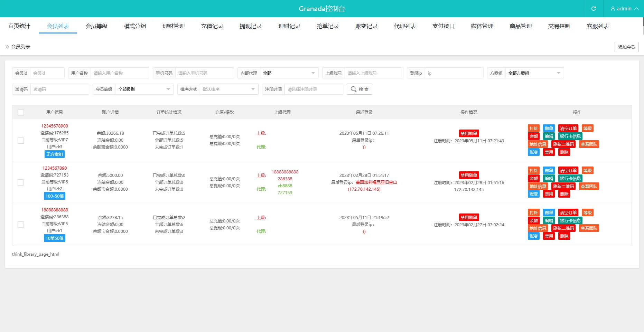Open the 代理列表 tab
Viewport: 644px width, 332px height.
pos(405,26)
